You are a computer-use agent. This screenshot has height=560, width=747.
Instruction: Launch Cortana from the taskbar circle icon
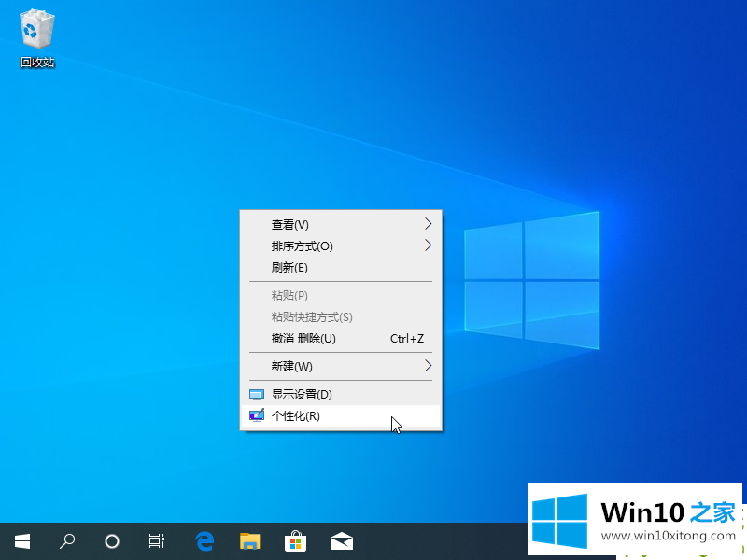[112, 540]
